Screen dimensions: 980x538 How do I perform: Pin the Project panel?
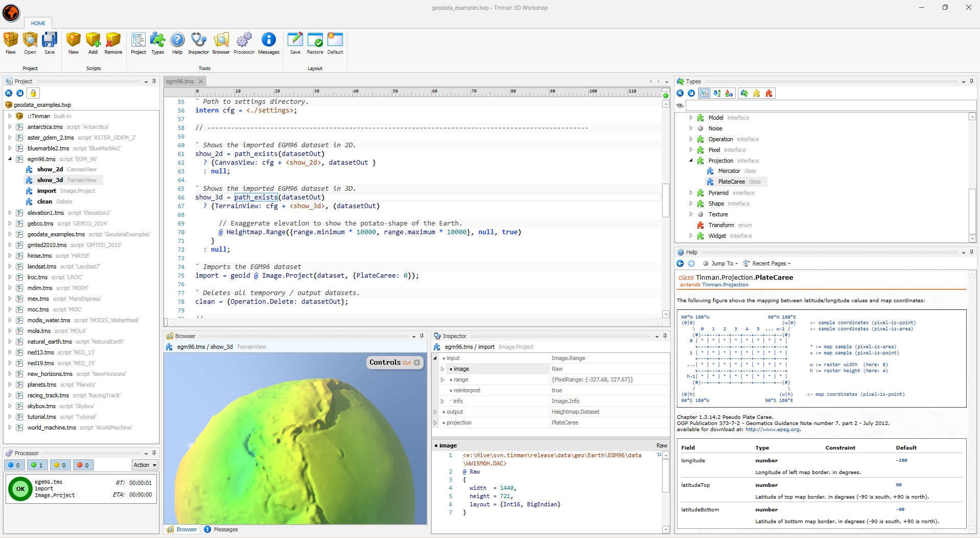click(154, 81)
